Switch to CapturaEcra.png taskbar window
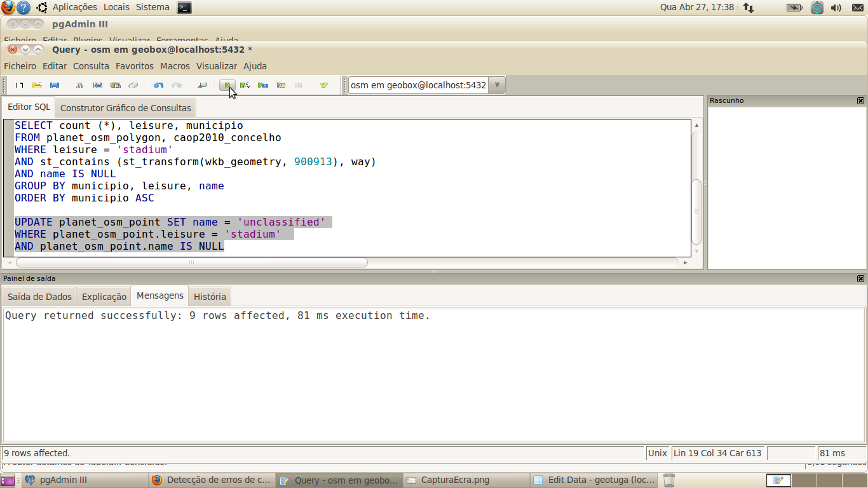 click(x=466, y=480)
